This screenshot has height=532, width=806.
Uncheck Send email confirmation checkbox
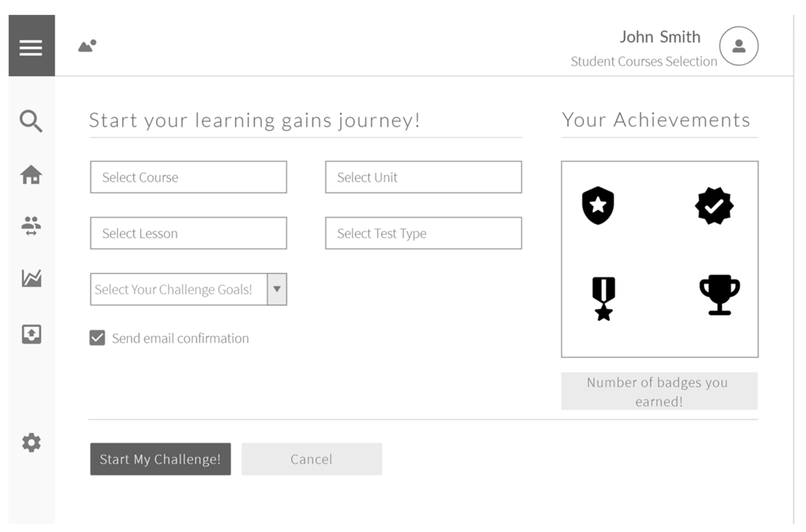pos(97,338)
